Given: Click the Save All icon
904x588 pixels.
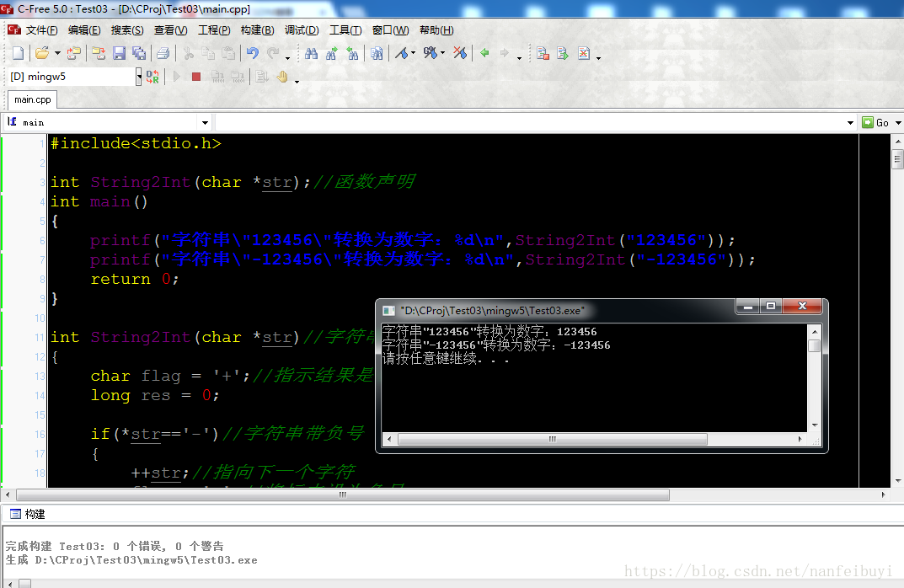Looking at the screenshot, I should pyautogui.click(x=138, y=53).
